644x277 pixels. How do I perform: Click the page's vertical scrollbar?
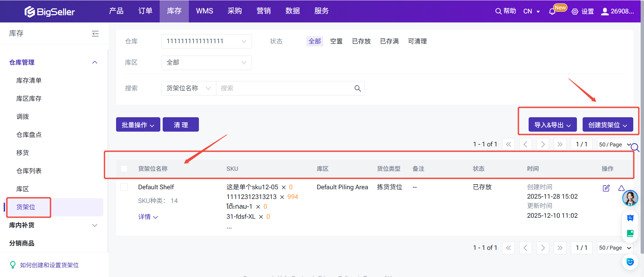pos(642,134)
